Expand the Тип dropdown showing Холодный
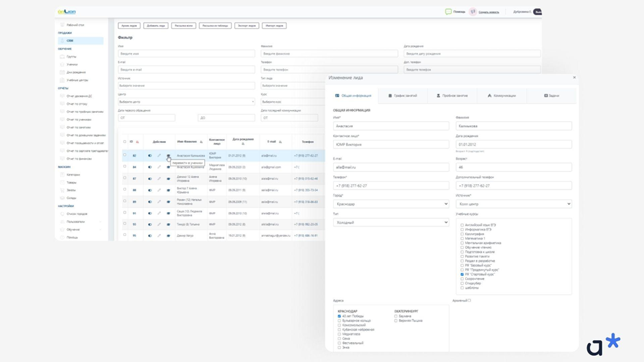Viewport: 644px width, 362px height. pos(391,222)
